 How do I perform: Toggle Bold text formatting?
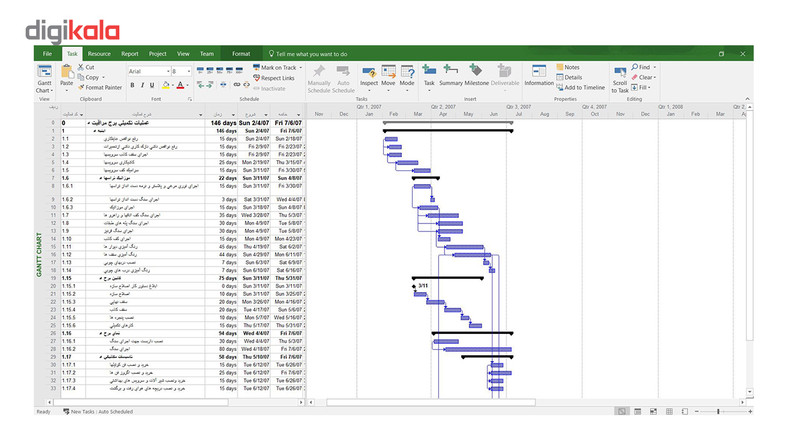coord(132,85)
